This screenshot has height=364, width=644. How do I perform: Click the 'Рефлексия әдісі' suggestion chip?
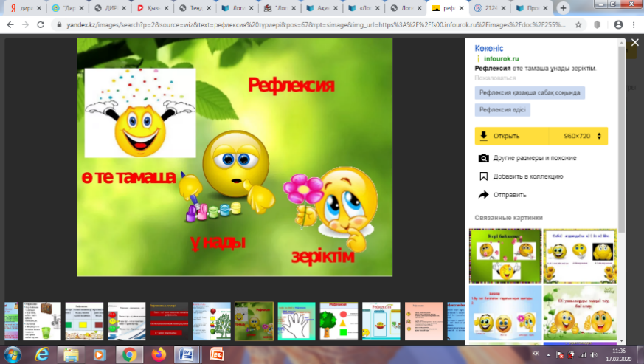click(x=502, y=110)
